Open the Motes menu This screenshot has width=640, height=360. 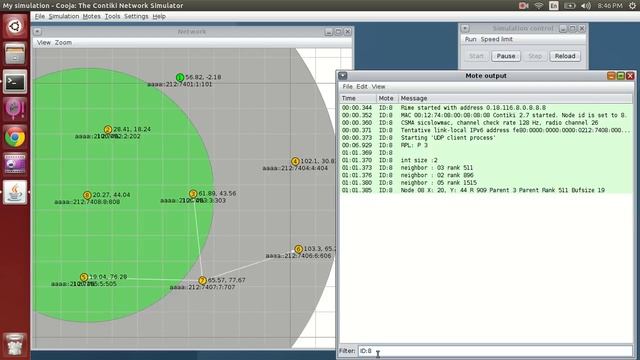(91, 16)
